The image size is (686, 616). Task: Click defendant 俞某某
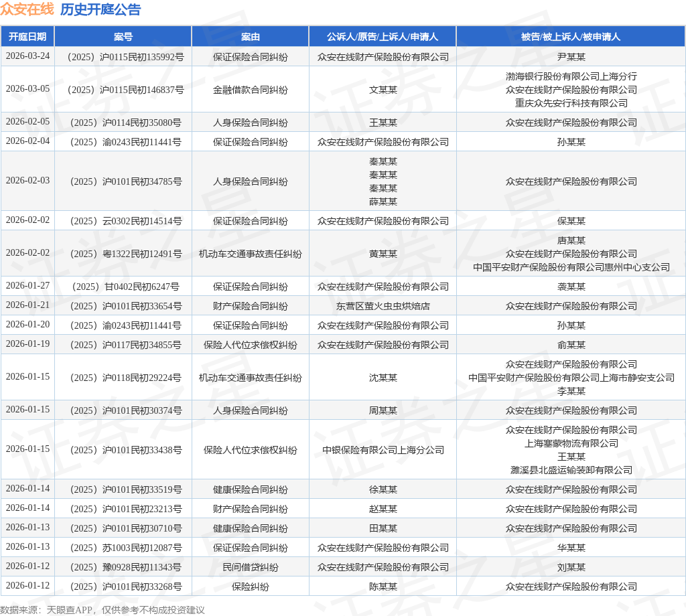tap(571, 345)
